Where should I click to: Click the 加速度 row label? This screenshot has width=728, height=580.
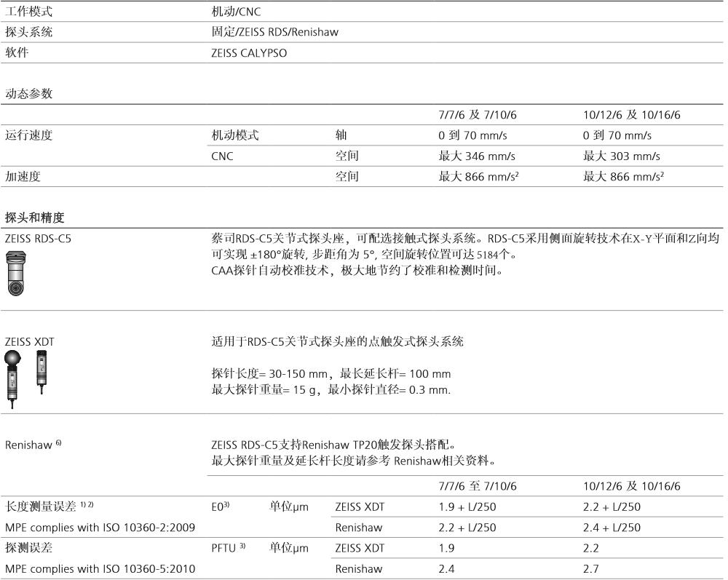[20, 176]
